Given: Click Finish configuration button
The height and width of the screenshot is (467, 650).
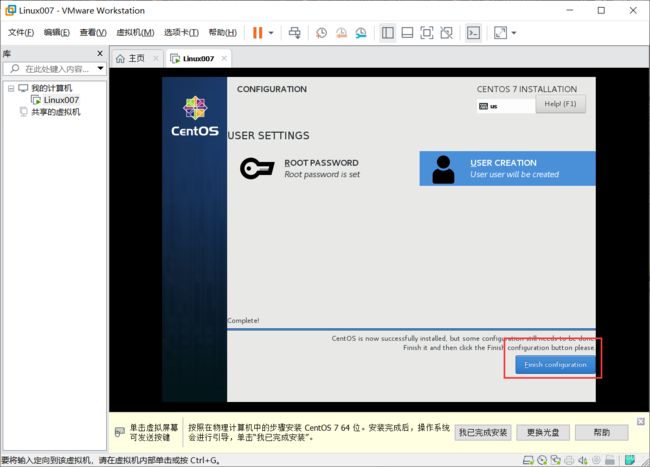Looking at the screenshot, I should click(555, 365).
